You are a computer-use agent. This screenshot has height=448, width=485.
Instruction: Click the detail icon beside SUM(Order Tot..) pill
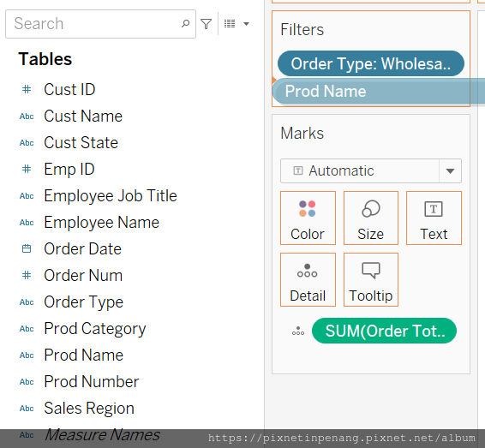coord(298,331)
